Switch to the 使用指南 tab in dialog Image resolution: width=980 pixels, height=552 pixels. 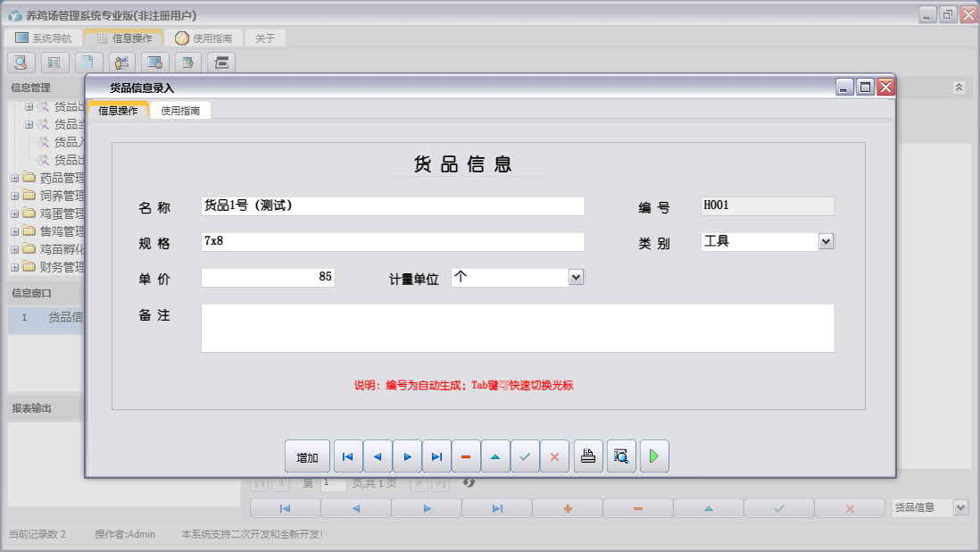(181, 111)
